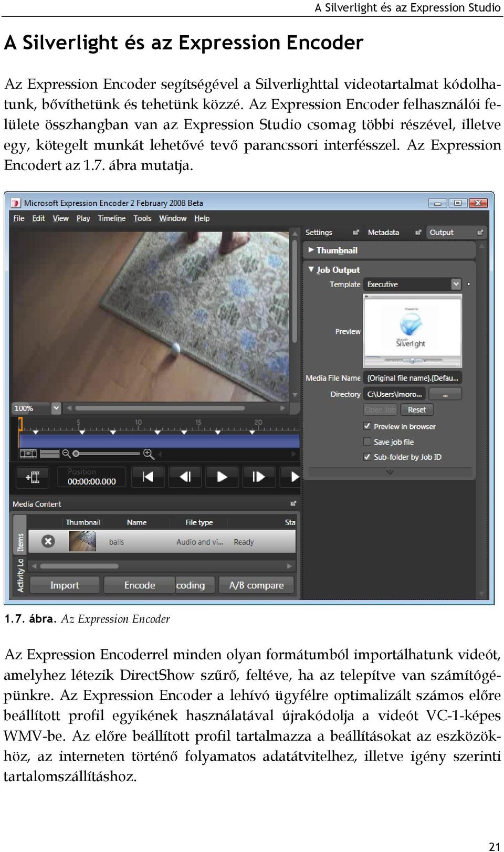
Task: Switch to the Settings tab
Action: pyautogui.click(x=319, y=232)
